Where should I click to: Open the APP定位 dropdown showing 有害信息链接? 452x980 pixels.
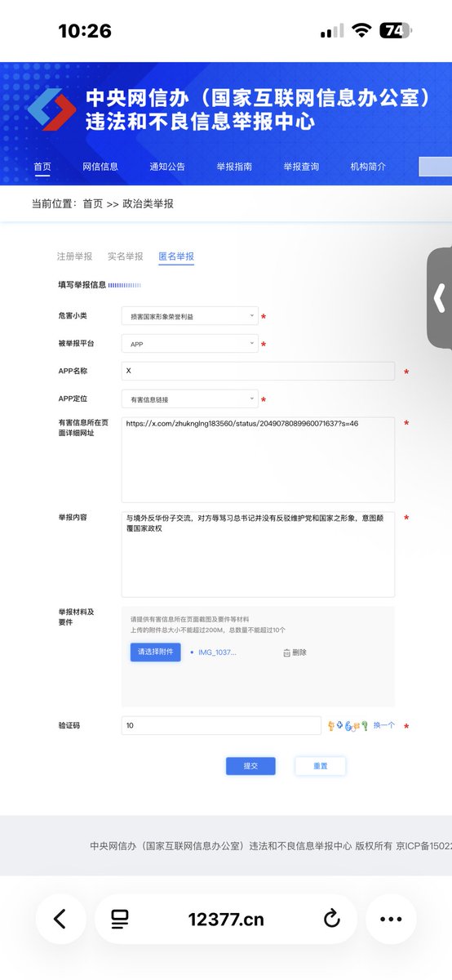pyautogui.click(x=189, y=399)
